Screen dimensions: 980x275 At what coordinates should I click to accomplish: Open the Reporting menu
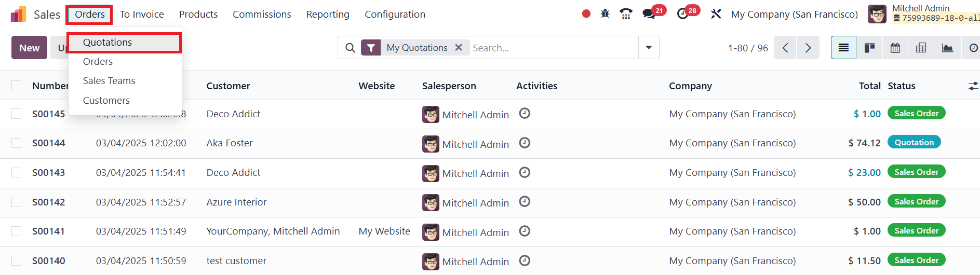pos(328,15)
